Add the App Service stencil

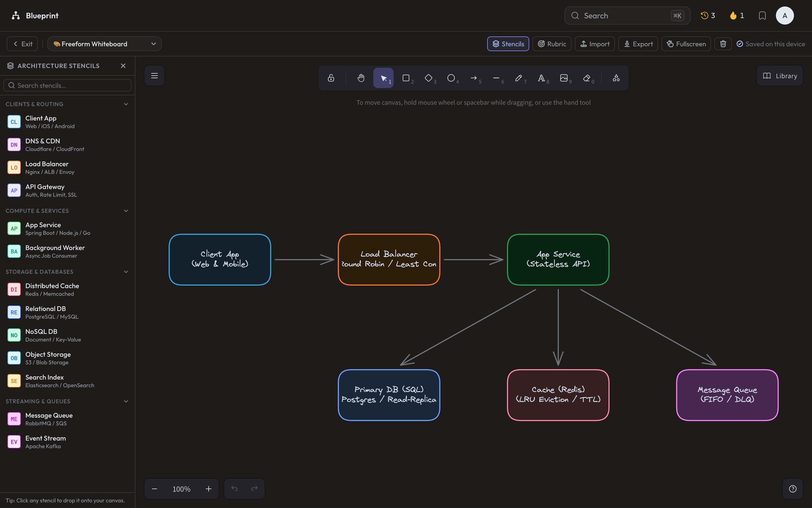click(x=67, y=229)
